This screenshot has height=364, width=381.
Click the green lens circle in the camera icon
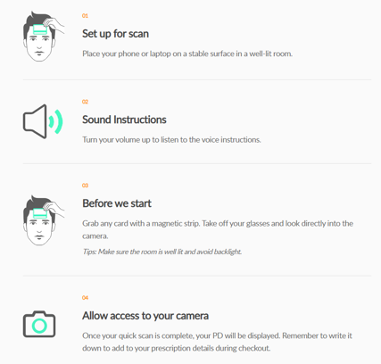pos(39,326)
